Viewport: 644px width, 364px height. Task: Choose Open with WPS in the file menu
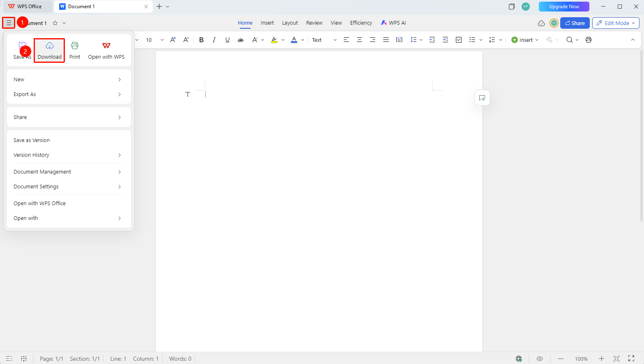click(x=106, y=50)
